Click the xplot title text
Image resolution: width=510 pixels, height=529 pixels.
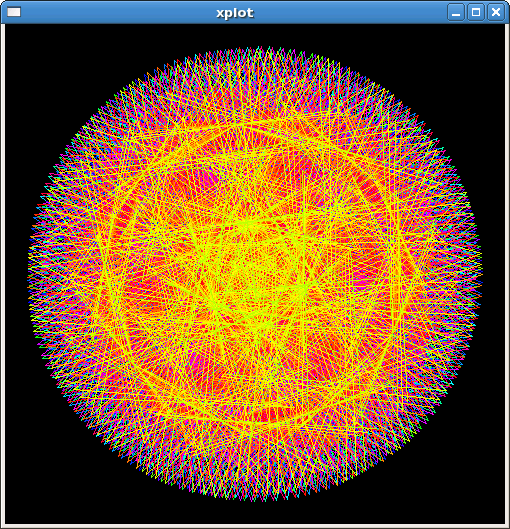tap(235, 13)
